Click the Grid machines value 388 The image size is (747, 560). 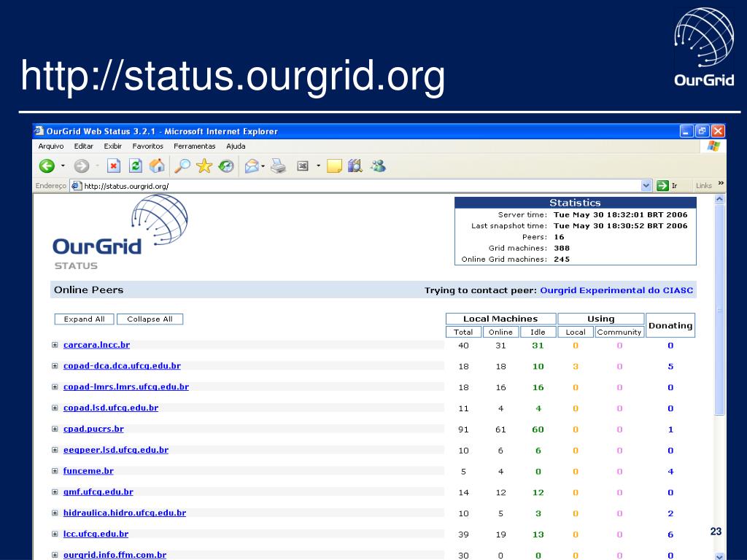pyautogui.click(x=562, y=248)
